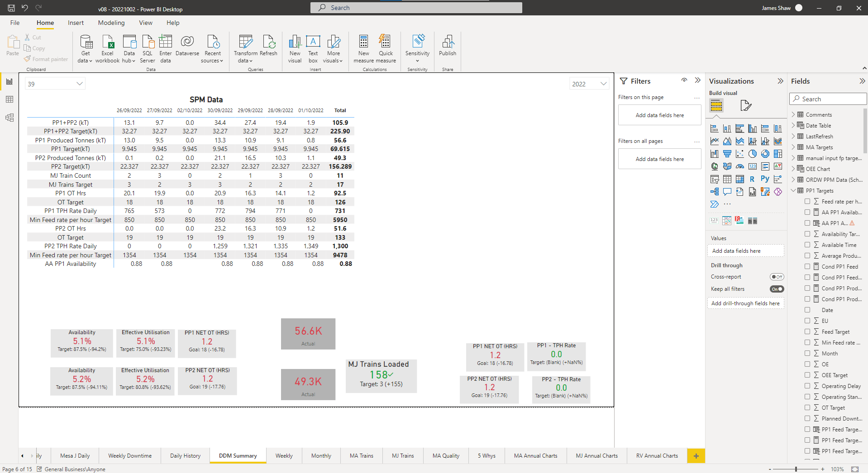Check the Cond PP1 Feed field

click(x=807, y=266)
